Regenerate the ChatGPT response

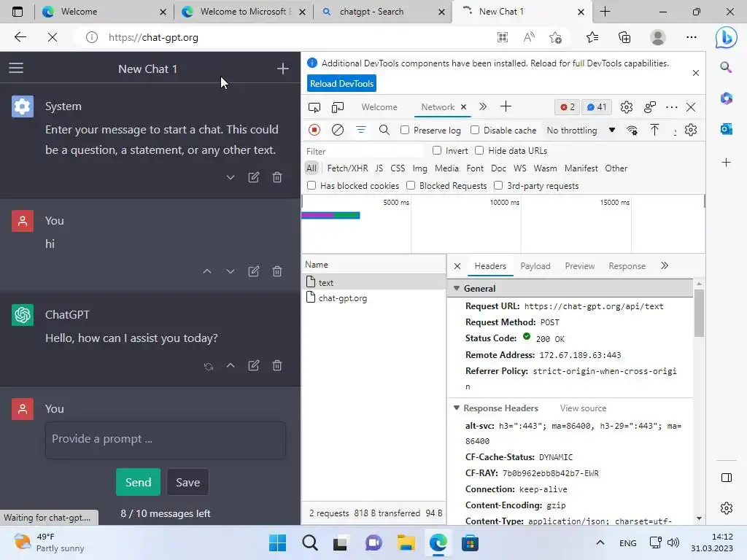(209, 366)
